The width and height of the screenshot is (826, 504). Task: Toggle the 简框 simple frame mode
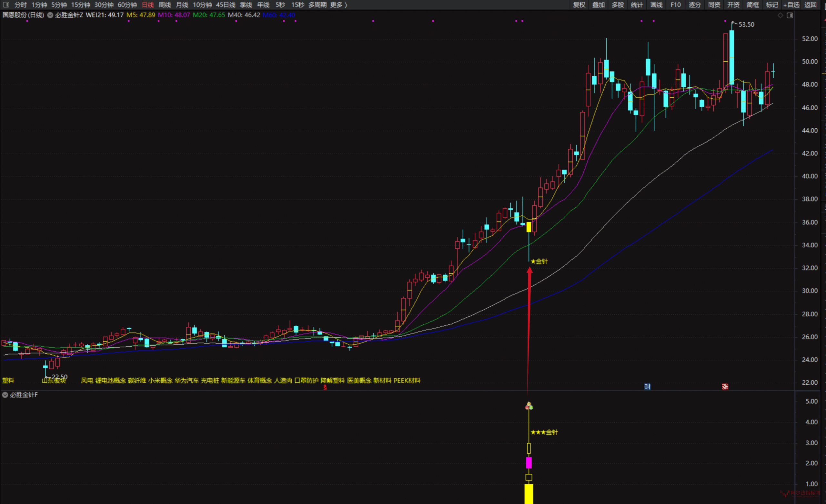tap(752, 5)
